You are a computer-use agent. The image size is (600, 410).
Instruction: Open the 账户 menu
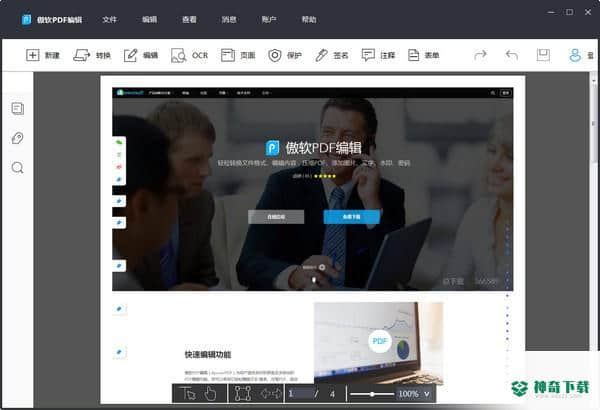269,20
